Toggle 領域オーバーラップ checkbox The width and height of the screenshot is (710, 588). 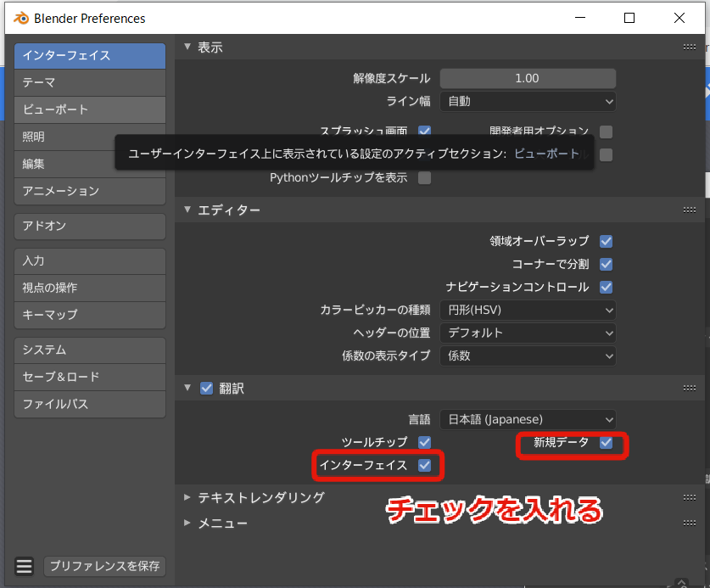606,242
